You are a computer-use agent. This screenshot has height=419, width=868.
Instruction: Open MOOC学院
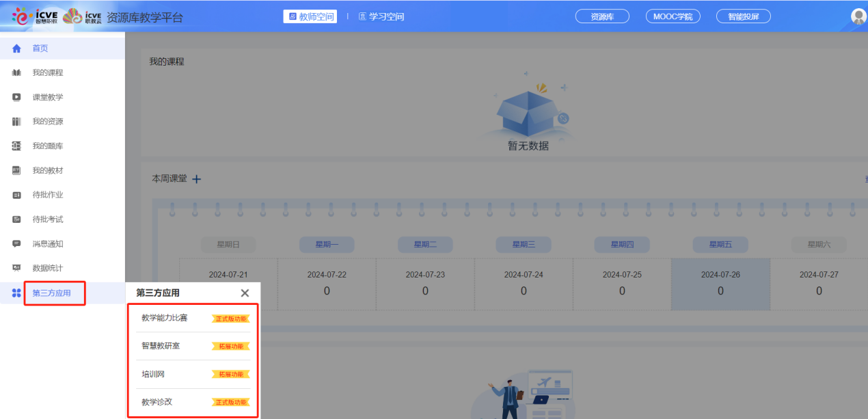click(673, 16)
